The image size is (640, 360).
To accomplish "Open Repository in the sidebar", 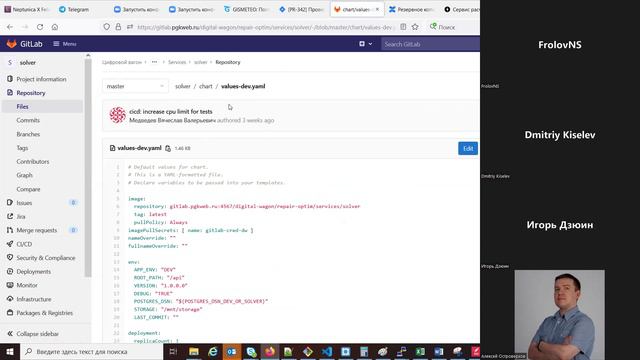I will point(31,93).
